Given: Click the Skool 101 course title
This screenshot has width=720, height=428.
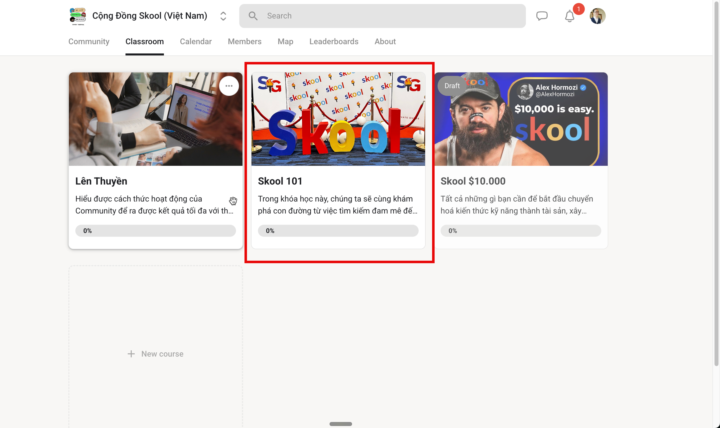Looking at the screenshot, I should 280,181.
